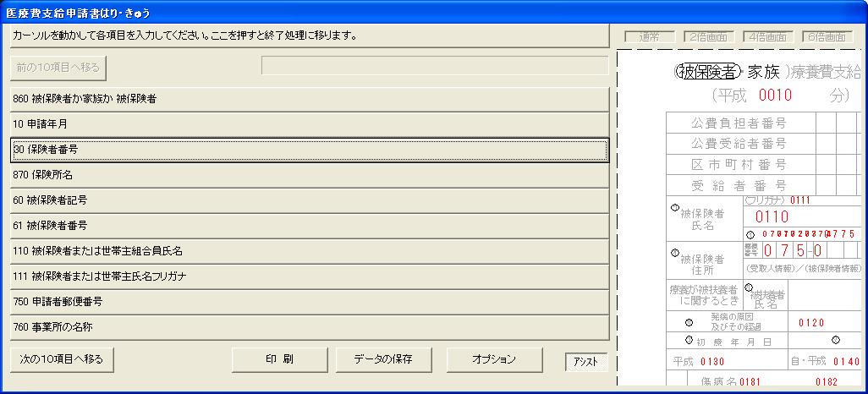
Task: Click the empty text input field
Action: click(434, 66)
